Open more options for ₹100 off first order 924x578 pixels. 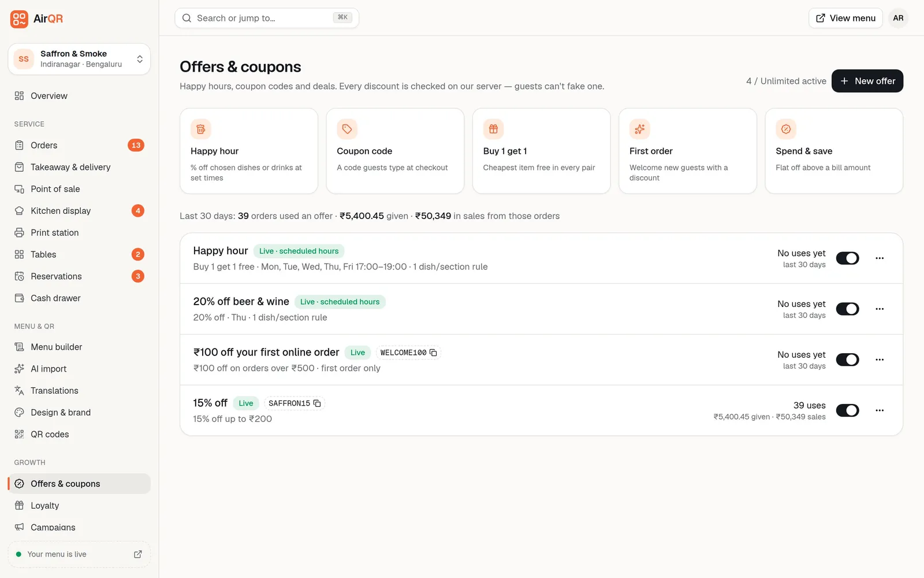tap(880, 360)
